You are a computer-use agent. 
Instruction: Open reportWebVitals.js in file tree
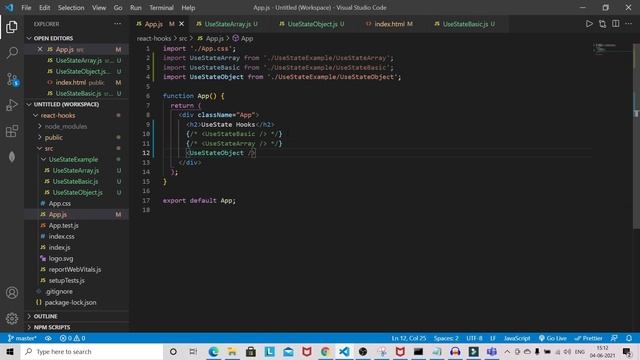tap(75, 270)
